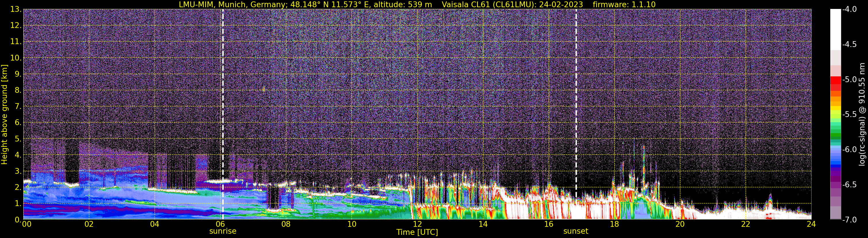
Task: Click the red segment of the colorbar
Action: [835, 80]
